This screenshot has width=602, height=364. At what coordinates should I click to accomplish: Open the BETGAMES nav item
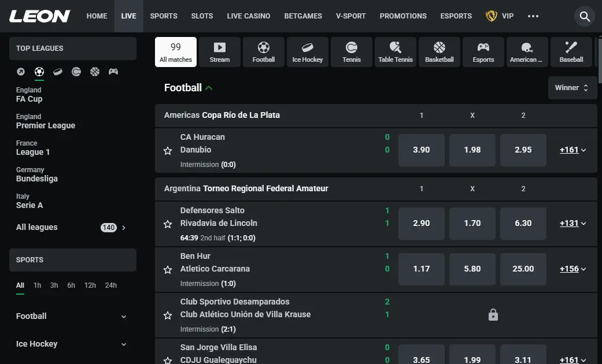(303, 16)
